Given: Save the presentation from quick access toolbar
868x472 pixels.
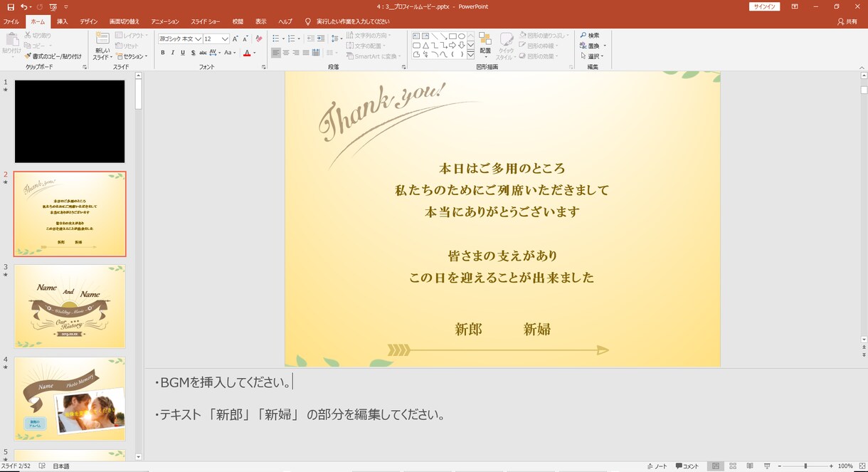Looking at the screenshot, I should click(11, 6).
